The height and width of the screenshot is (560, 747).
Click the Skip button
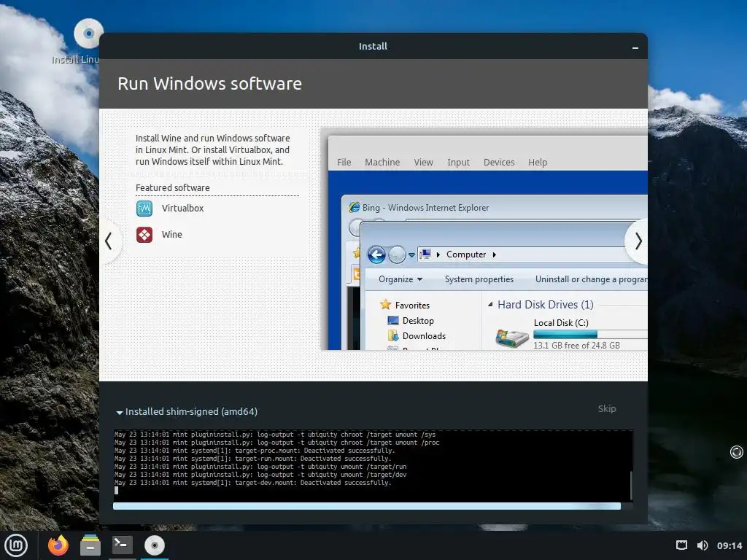point(606,408)
